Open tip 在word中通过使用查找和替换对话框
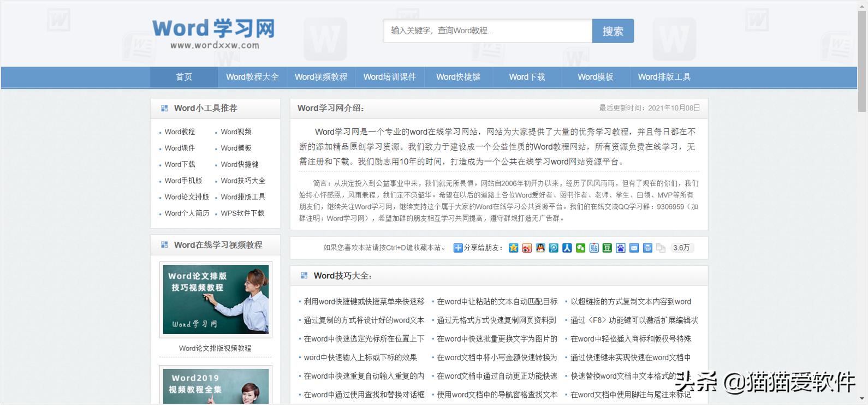868x405 pixels. click(364, 395)
